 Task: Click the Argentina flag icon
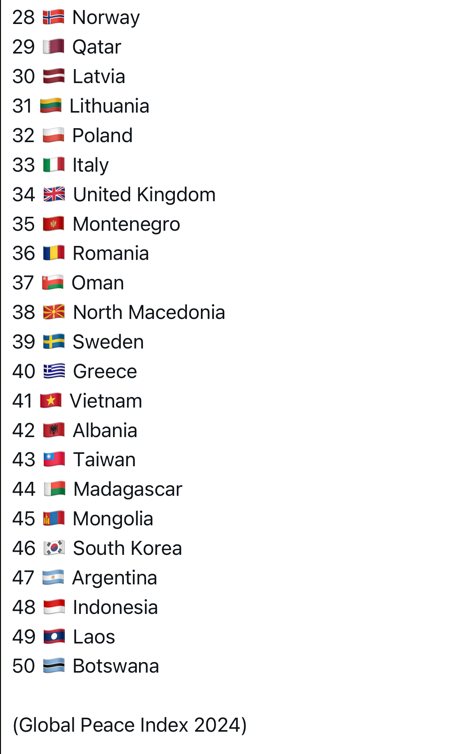pos(53,578)
